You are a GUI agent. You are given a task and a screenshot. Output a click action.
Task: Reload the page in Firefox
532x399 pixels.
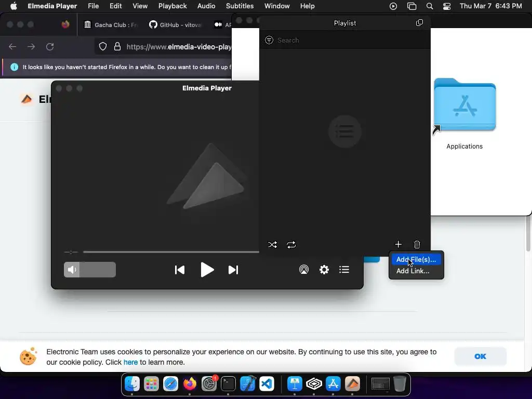point(50,46)
